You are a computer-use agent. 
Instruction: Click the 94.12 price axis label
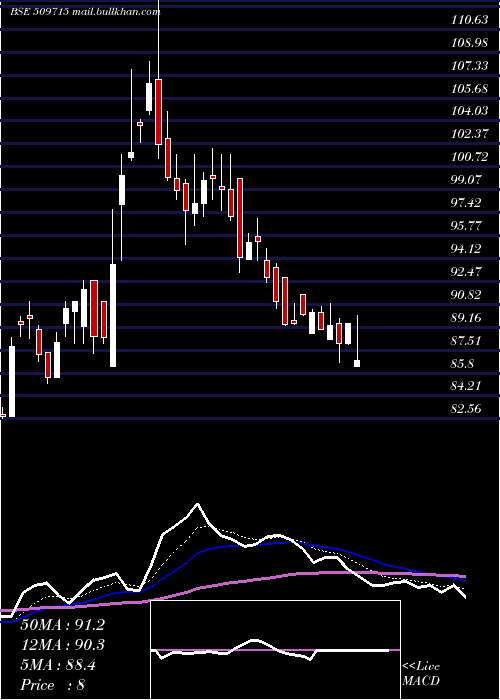coord(467,249)
